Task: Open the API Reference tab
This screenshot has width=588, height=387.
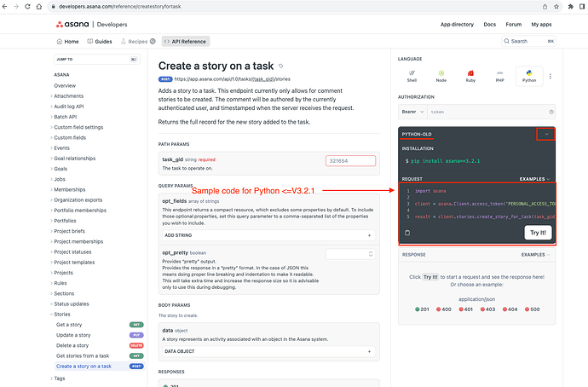Action: [x=186, y=41]
